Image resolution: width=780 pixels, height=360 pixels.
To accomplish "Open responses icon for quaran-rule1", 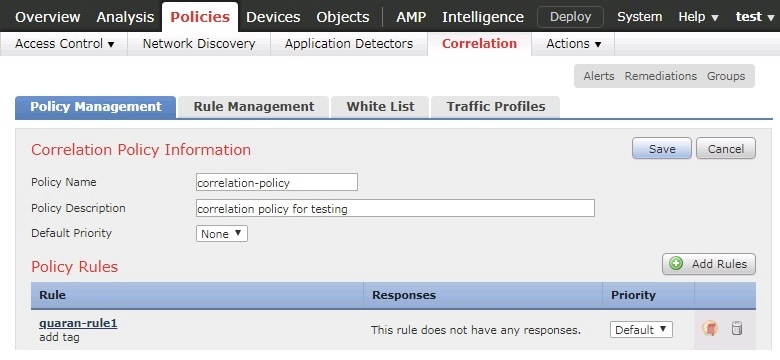I will point(710,329).
